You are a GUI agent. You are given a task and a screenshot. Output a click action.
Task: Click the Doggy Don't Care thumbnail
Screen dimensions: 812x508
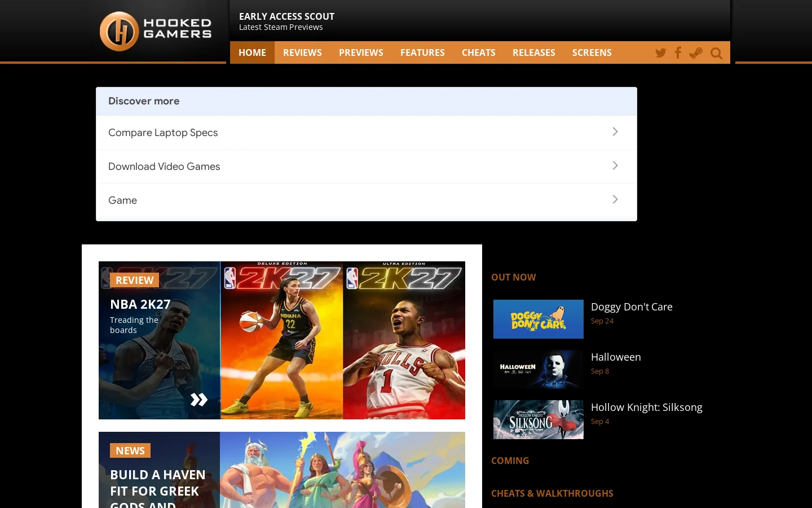tap(539, 319)
